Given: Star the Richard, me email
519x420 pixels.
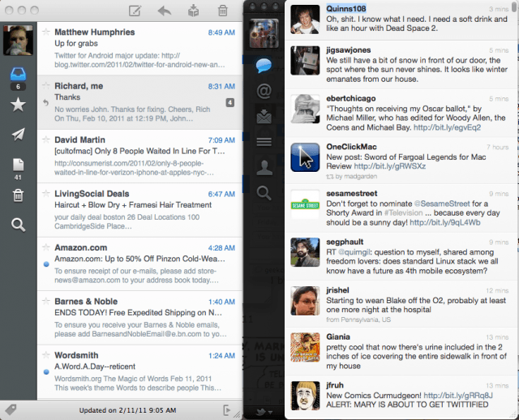Looking at the screenshot, I should (46, 86).
